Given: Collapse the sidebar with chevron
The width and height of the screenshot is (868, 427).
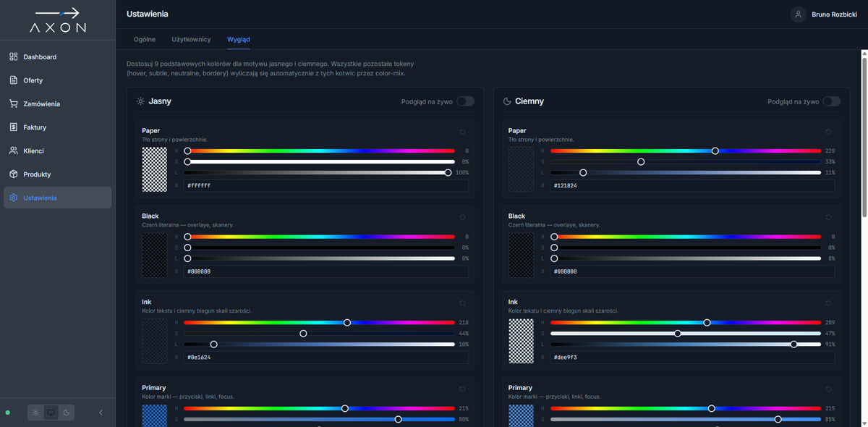Looking at the screenshot, I should [101, 413].
